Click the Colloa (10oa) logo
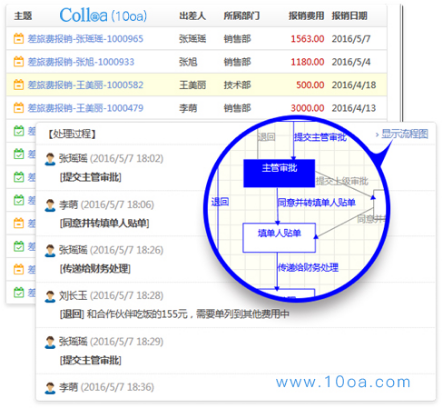This screenshot has width=442, height=408. coord(103,15)
